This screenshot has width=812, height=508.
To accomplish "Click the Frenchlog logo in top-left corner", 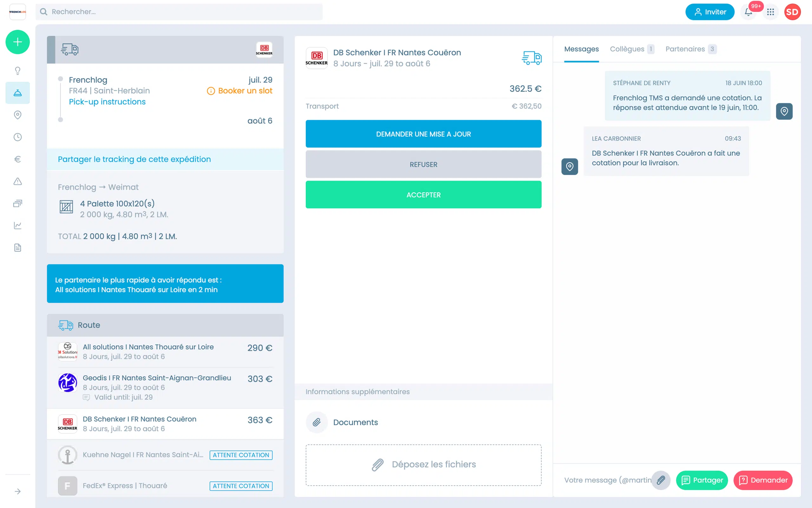I will (x=17, y=12).
